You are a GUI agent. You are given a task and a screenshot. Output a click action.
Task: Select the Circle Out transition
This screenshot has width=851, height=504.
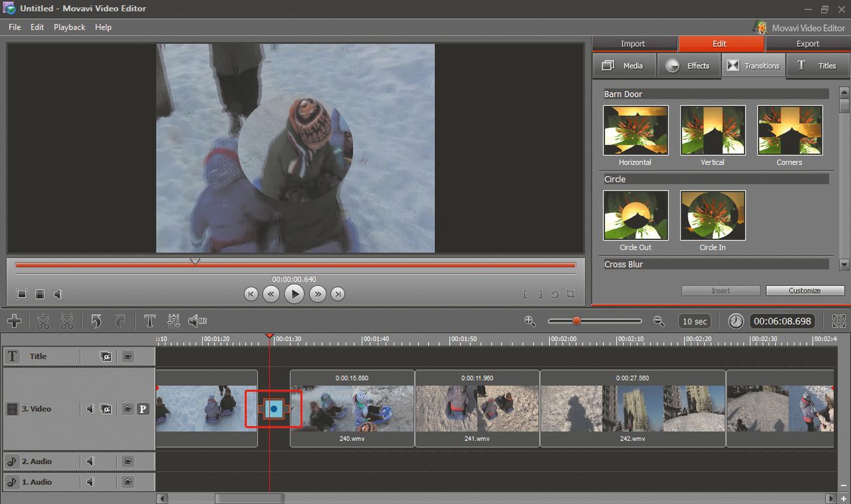point(636,215)
